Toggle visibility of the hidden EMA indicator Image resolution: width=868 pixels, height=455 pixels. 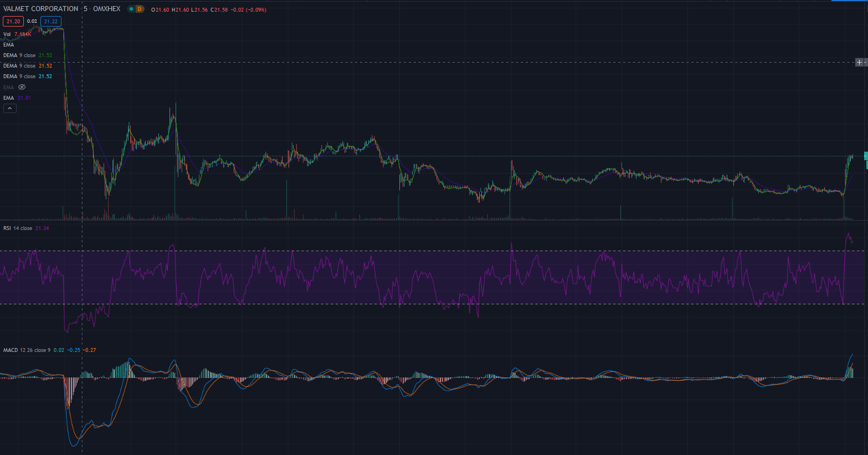pyautogui.click(x=22, y=87)
